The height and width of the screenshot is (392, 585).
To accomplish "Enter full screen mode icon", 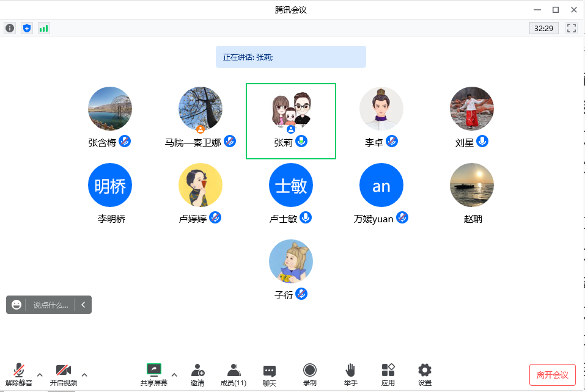I will pos(572,28).
